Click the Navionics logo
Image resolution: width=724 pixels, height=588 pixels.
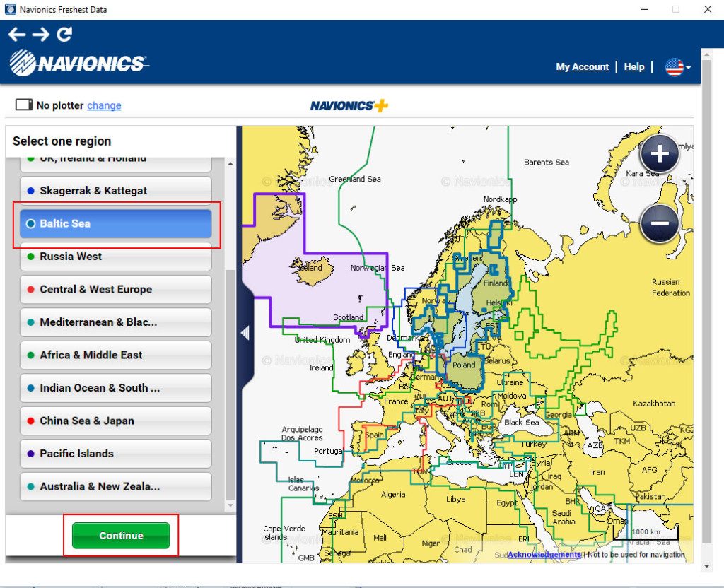(x=78, y=63)
